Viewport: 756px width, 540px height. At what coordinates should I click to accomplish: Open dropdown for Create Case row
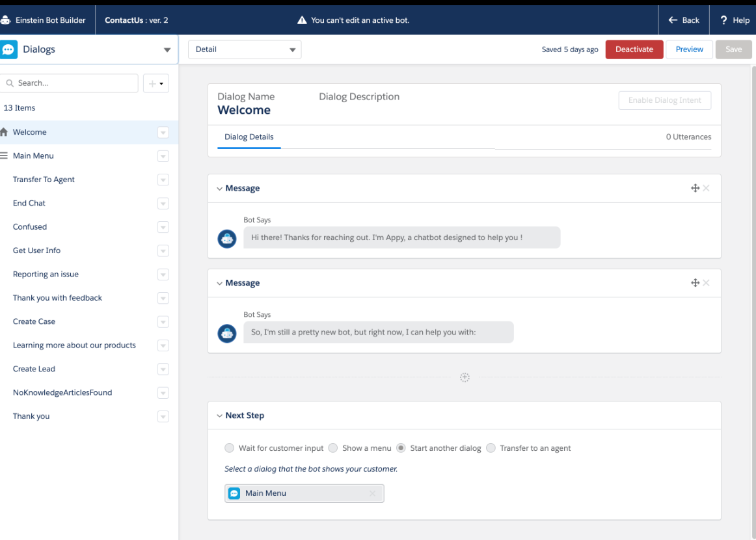[x=163, y=321]
